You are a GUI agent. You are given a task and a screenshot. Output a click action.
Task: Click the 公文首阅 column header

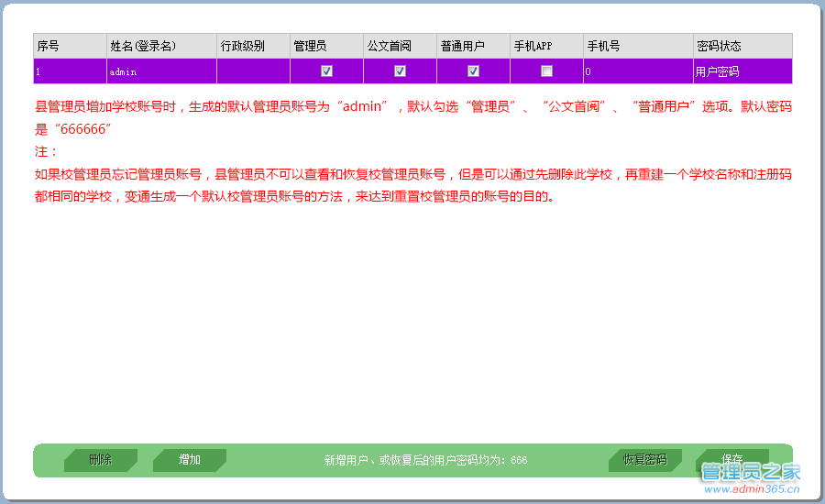400,47
